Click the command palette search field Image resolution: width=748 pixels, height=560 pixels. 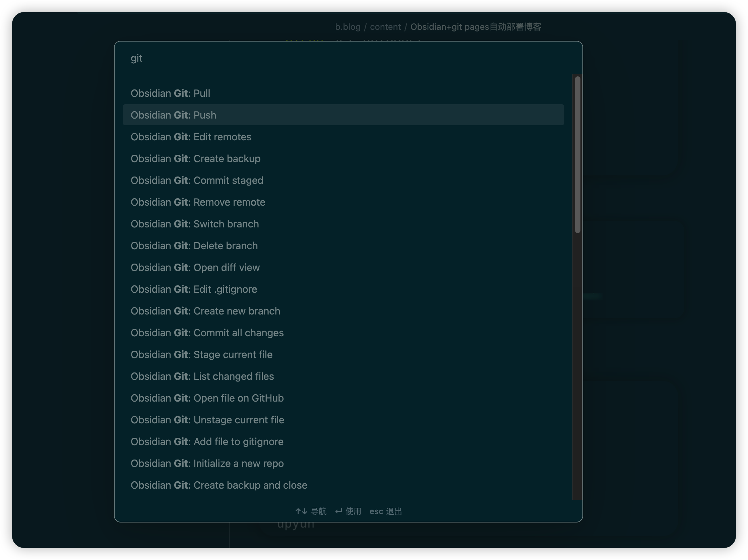pos(338,59)
